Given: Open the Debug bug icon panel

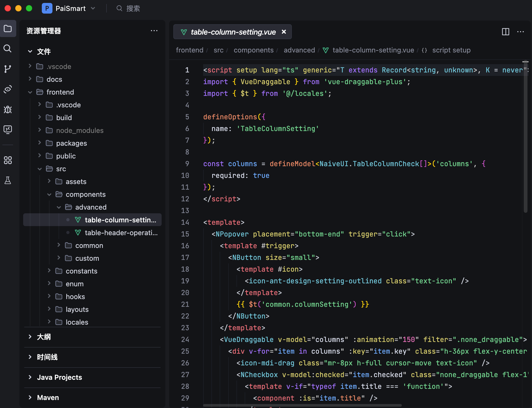Looking at the screenshot, I should (8, 109).
